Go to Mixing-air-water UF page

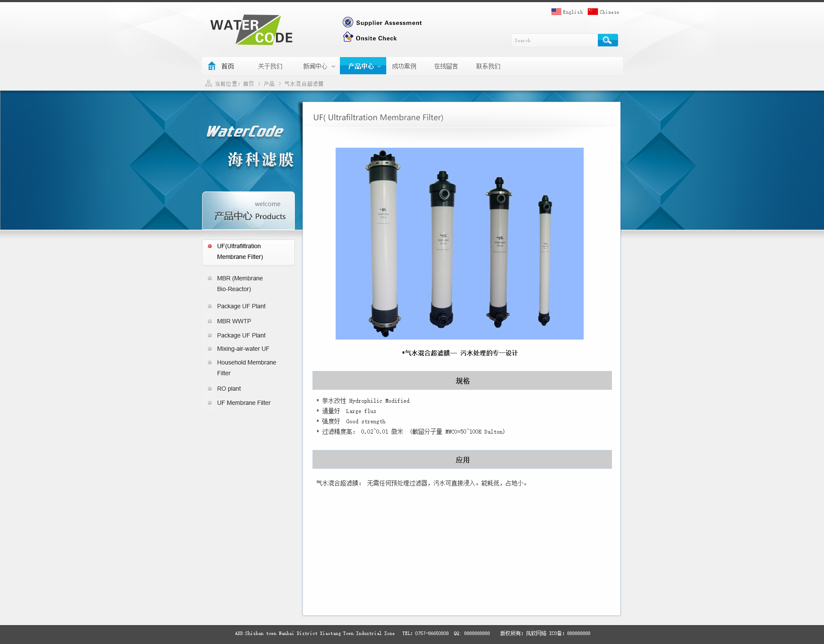243,349
